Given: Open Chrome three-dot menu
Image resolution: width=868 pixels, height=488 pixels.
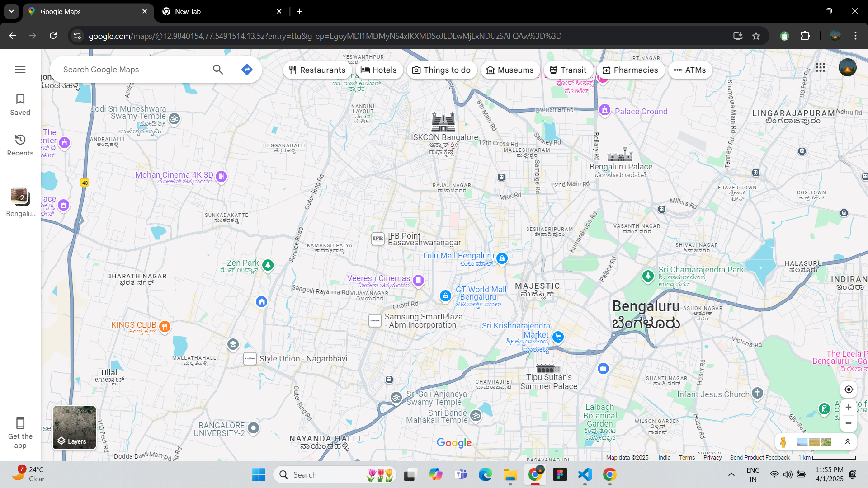Looking at the screenshot, I should point(855,36).
